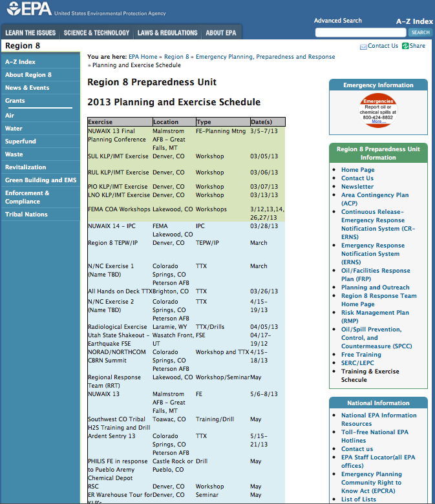This screenshot has width=435, height=504.
Task: Click All Hands on Deck TTX cell
Action: (120, 291)
